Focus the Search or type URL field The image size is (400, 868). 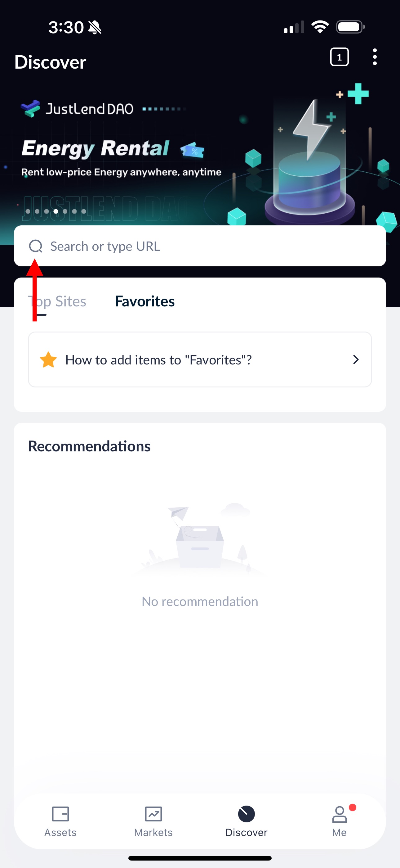[200, 246]
